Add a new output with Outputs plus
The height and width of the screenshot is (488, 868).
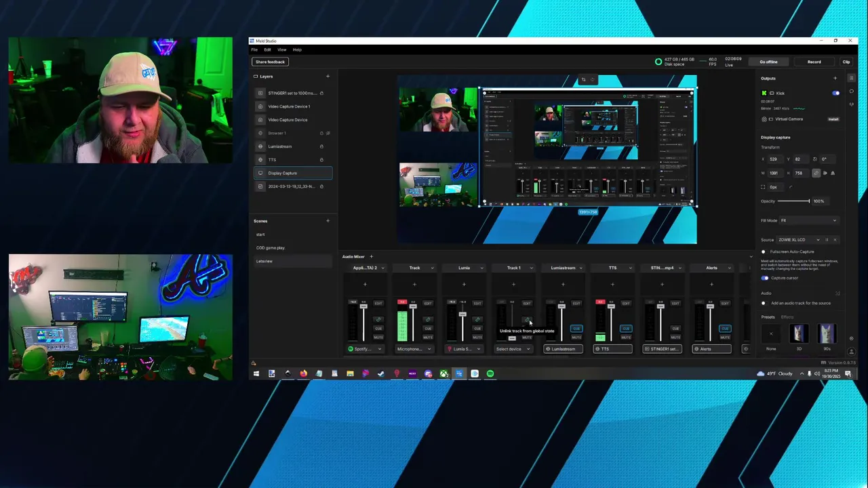(835, 78)
